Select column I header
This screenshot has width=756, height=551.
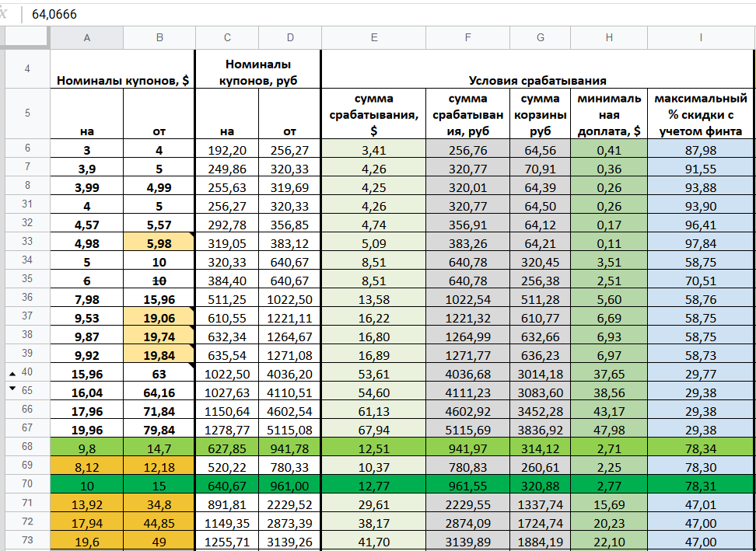point(701,37)
